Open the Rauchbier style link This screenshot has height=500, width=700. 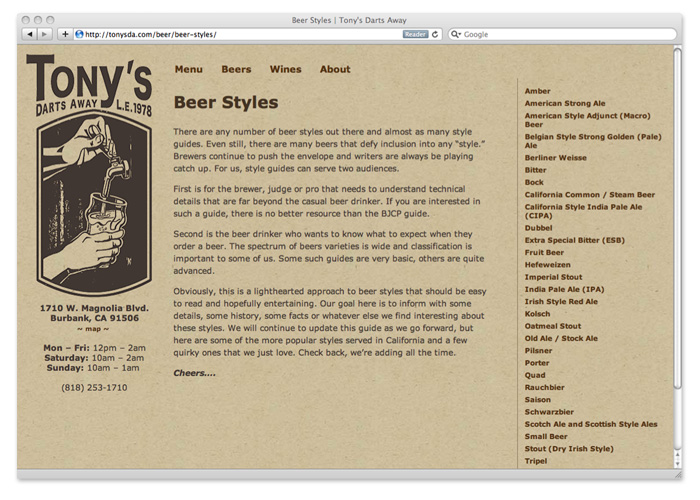pyautogui.click(x=544, y=388)
